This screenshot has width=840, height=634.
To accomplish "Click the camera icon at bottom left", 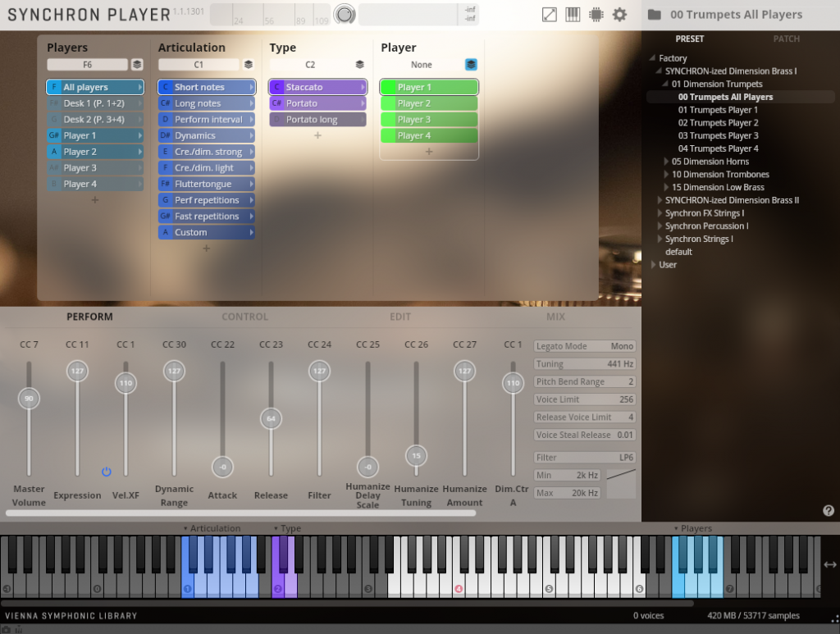I will (x=6, y=630).
